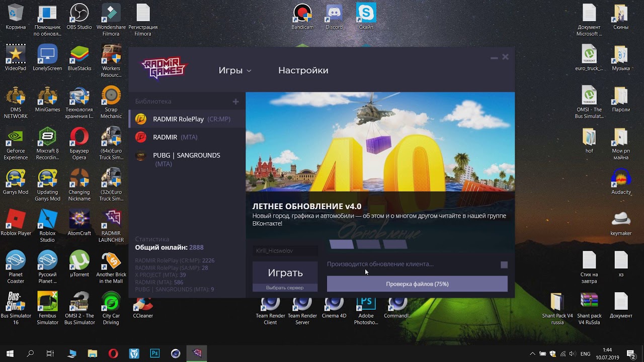Select RADMIR RolePlay (CR:MP) in library

(x=187, y=119)
